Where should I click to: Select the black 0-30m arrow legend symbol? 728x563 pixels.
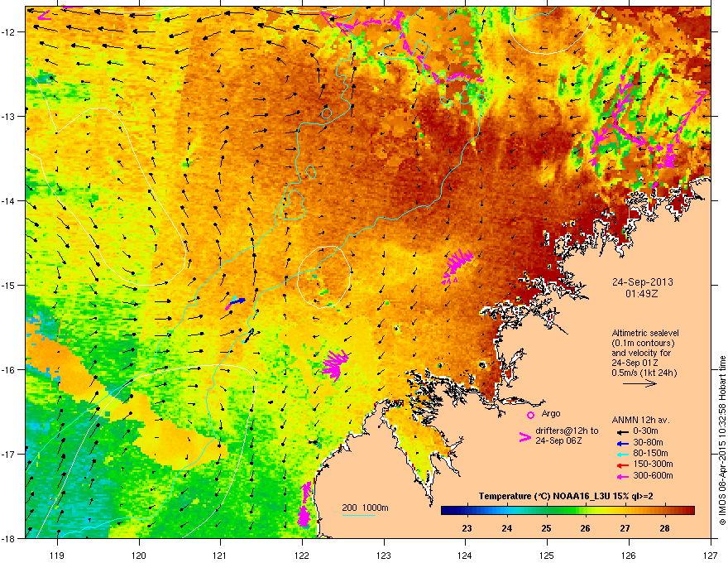click(x=621, y=431)
